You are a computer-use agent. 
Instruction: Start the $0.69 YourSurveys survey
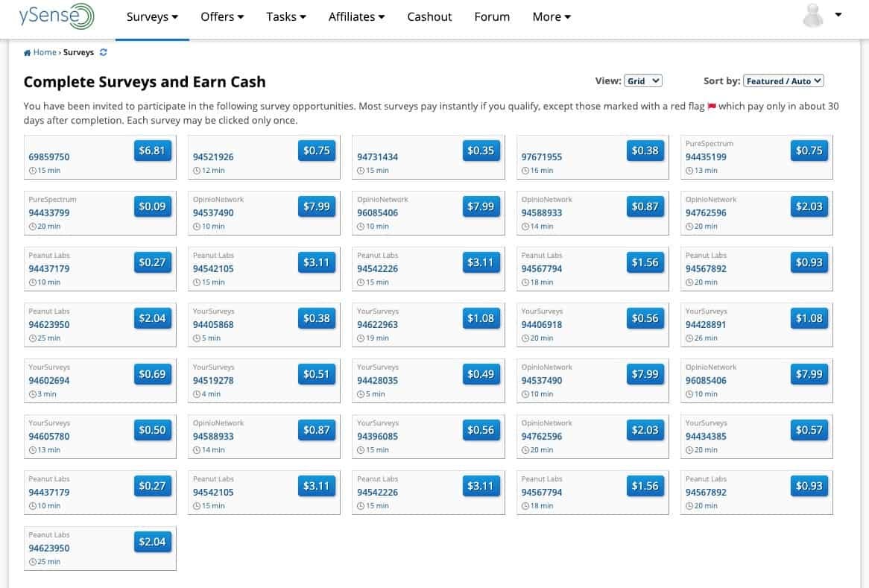point(152,375)
